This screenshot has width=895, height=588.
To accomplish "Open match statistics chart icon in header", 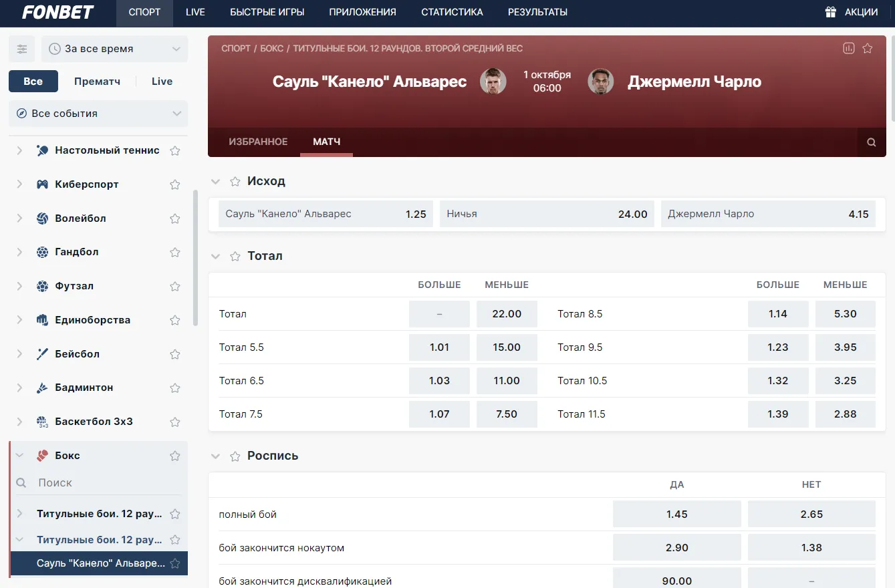I will (849, 48).
